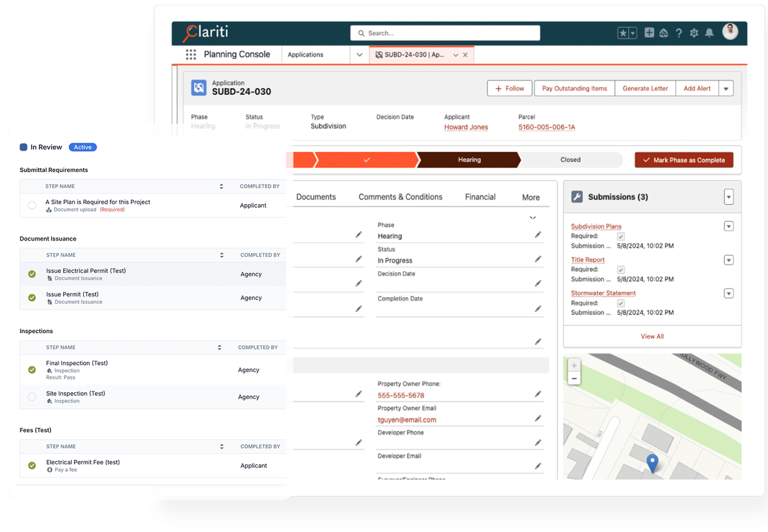Expand the Stormwater Statement row actions dropdown
Image resolution: width=768 pixels, height=532 pixels.
click(729, 293)
